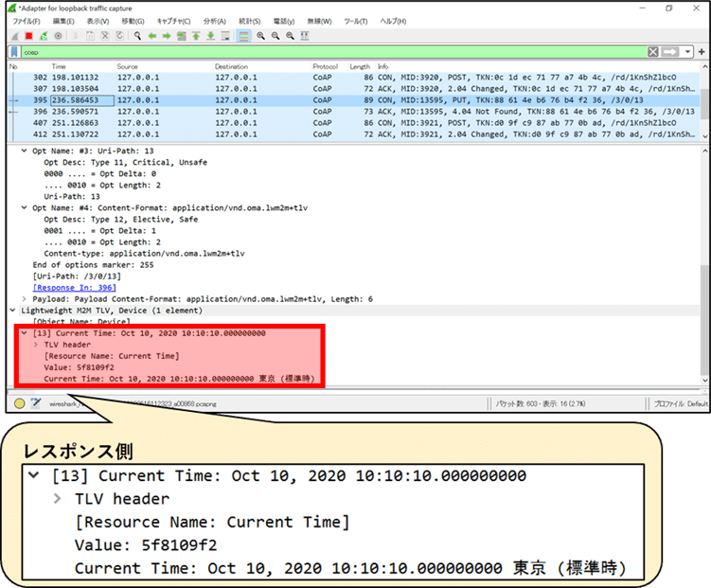711x588 pixels.
Task: Reload the capture file
Action: point(119,36)
